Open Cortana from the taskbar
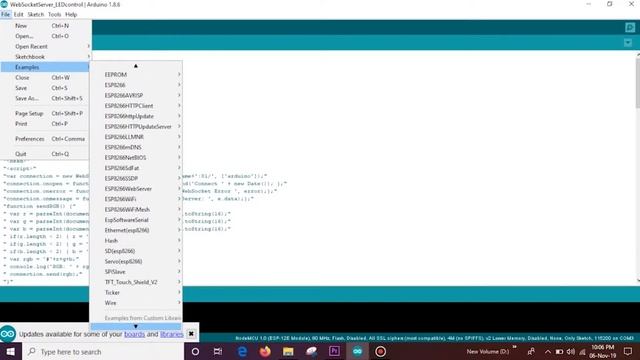Screen dimensions: 640x360 (195, 351)
